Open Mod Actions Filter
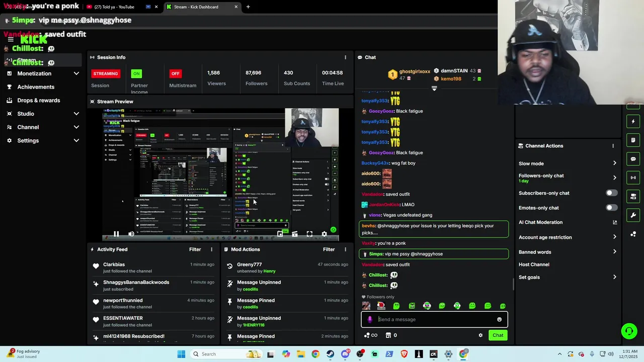This screenshot has height=362, width=644. coord(329,249)
